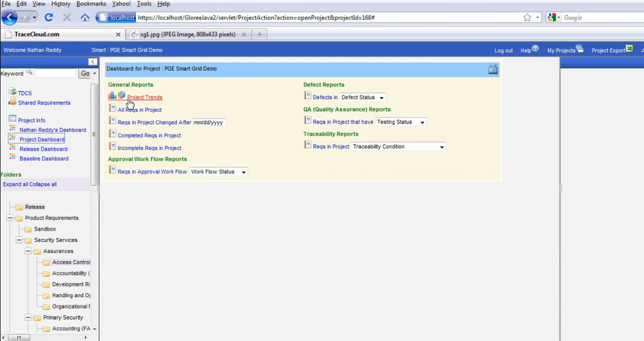Close the TraceCloud.com tab
Screen dimensions: 644x341
coord(118,35)
